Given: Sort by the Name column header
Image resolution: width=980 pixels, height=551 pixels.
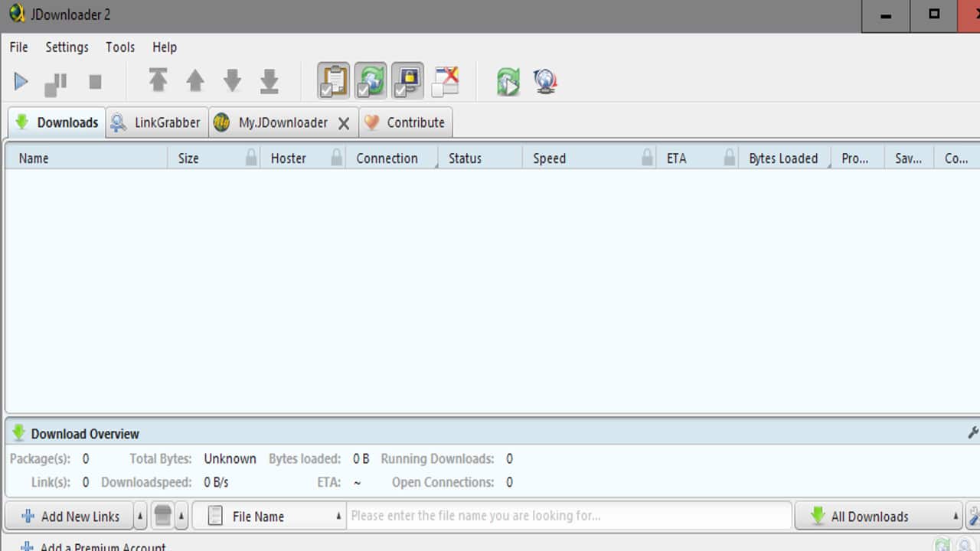Looking at the screenshot, I should (87, 158).
